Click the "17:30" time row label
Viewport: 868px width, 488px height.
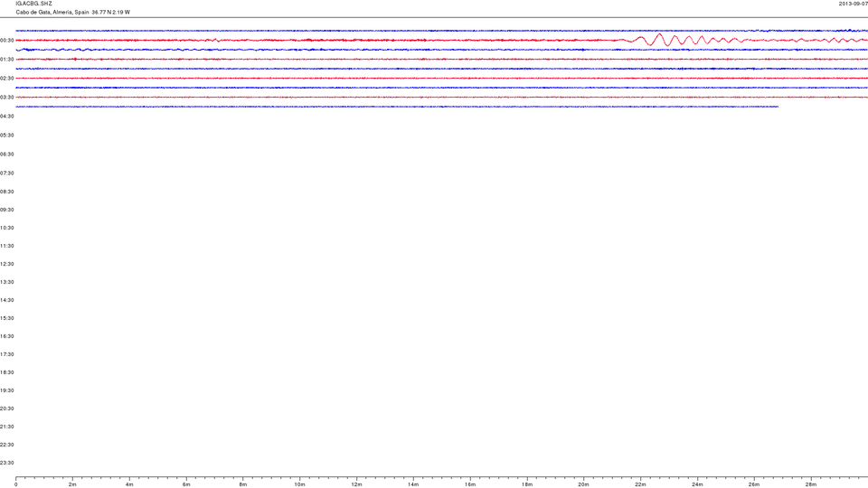point(6,354)
